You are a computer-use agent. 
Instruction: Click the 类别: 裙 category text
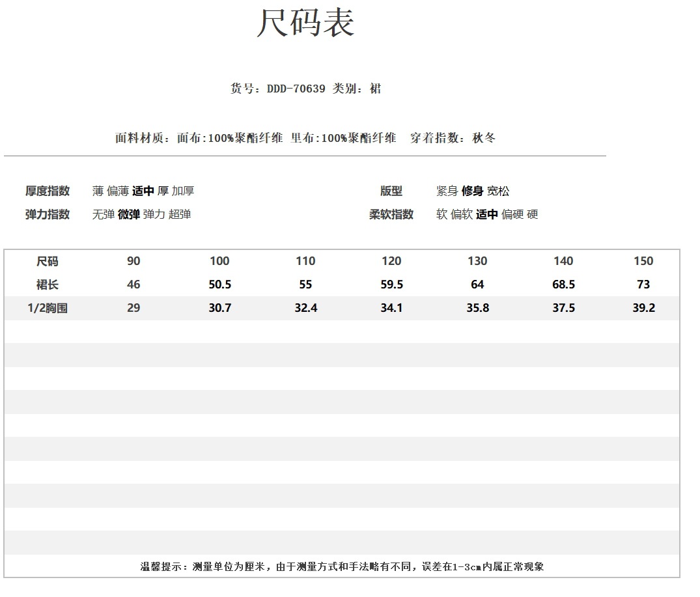tap(357, 89)
